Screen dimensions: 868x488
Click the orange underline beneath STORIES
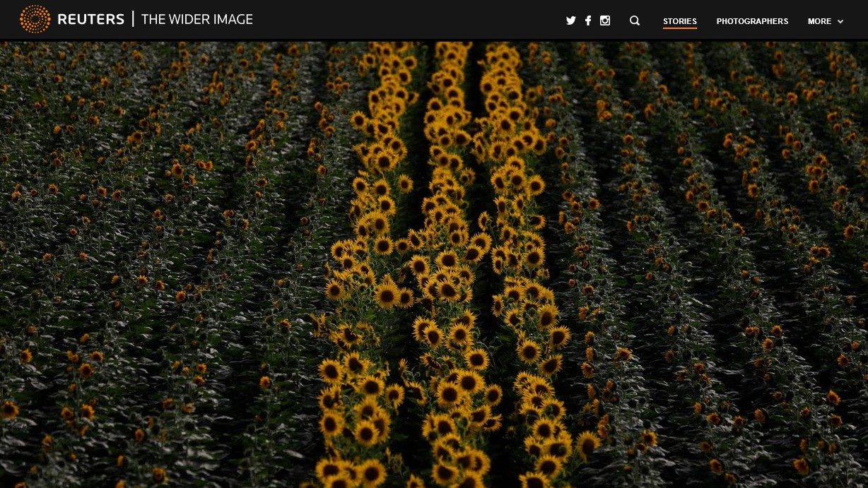pyautogui.click(x=679, y=28)
